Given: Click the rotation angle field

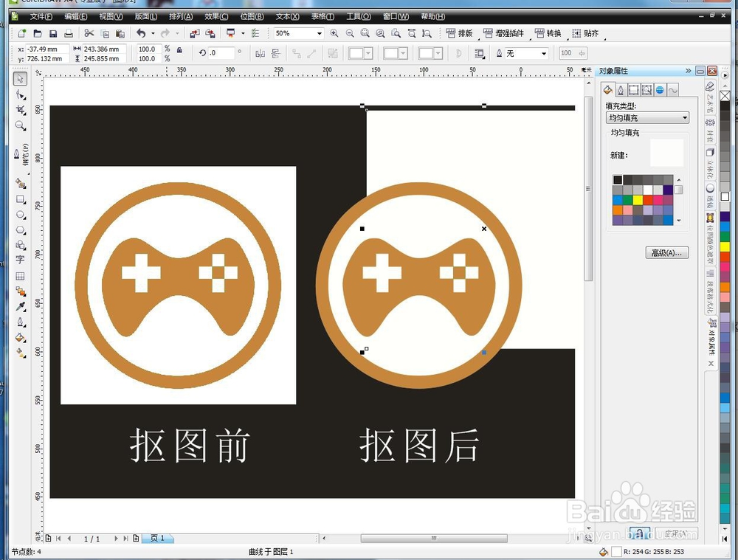Looking at the screenshot, I should coord(221,53).
